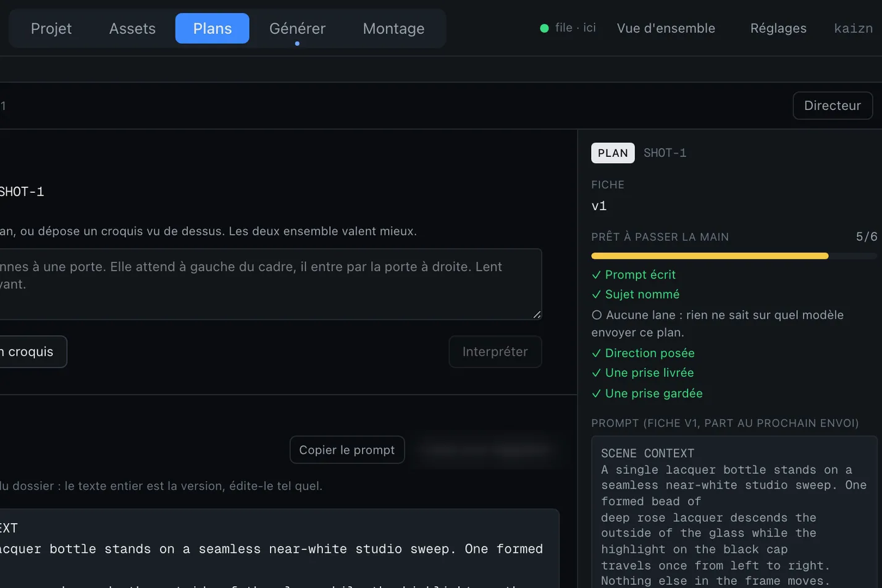The height and width of the screenshot is (588, 882).
Task: Click the green file status dot
Action: 544,28
